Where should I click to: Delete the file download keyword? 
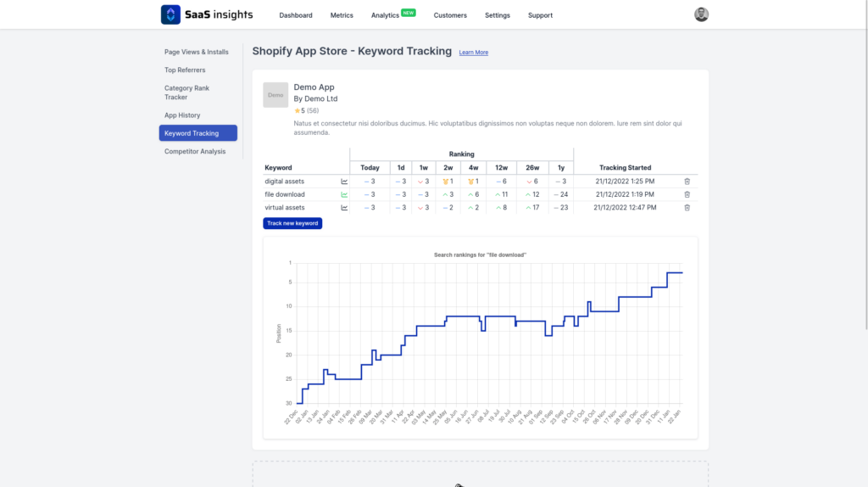pyautogui.click(x=687, y=194)
